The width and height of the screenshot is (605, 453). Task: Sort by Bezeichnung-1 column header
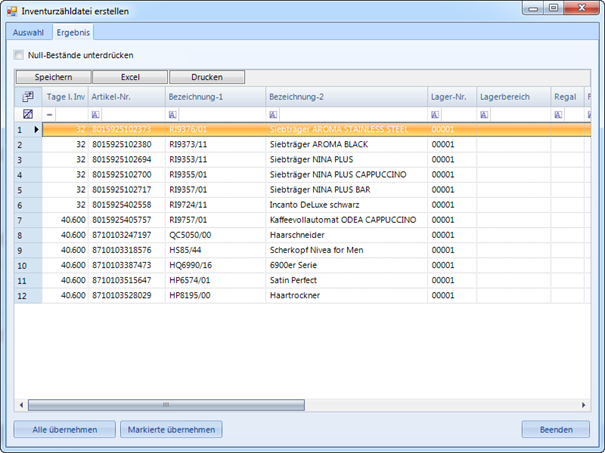click(x=216, y=97)
